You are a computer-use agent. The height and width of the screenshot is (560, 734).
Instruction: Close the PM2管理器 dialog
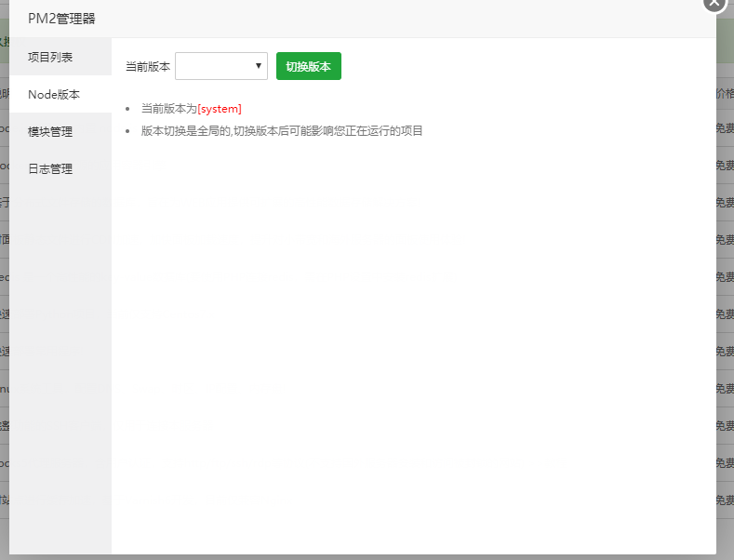coord(714,3)
